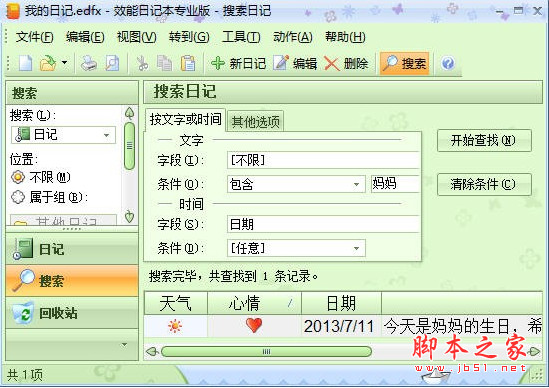Open the 视图(V) menu
Image resolution: width=549 pixels, height=388 pixels.
coord(137,36)
